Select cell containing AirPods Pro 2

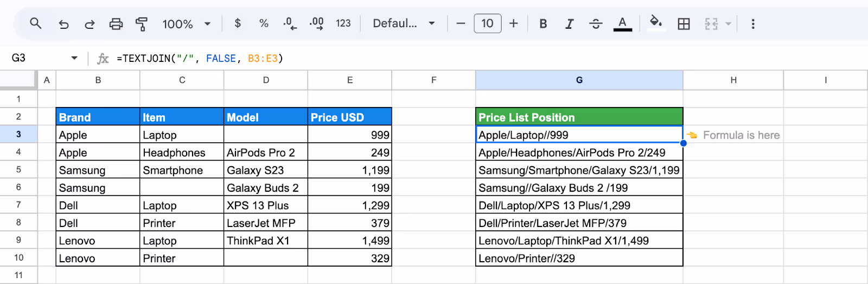tap(266, 153)
